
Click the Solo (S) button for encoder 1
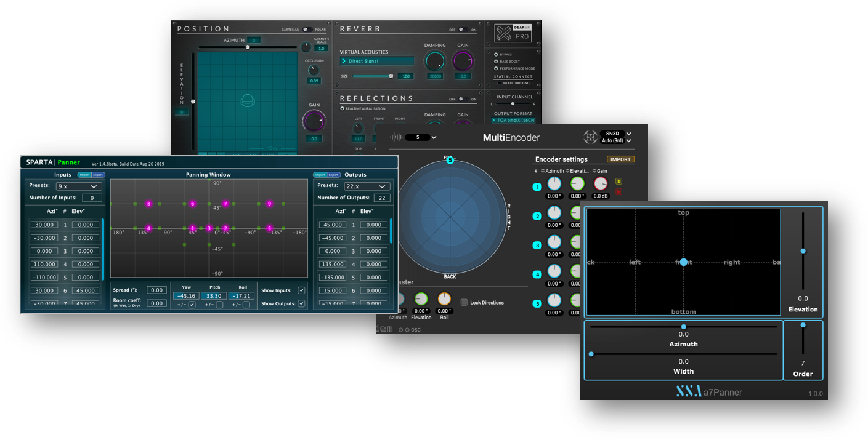coord(619,182)
